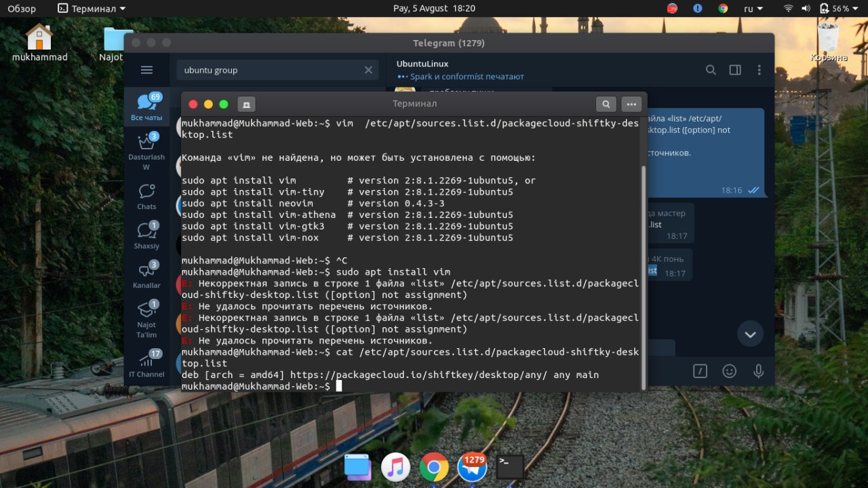Open Najot folder on desktop

coord(114,43)
